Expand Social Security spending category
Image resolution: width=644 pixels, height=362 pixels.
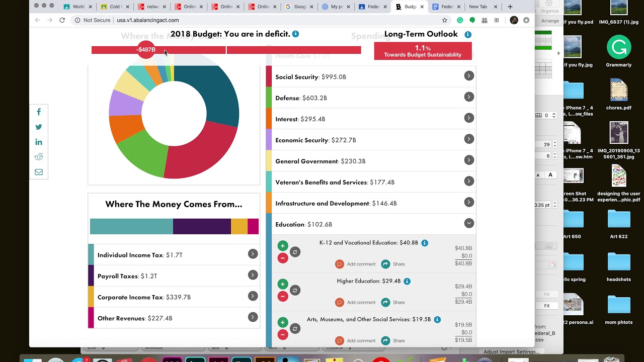click(469, 75)
